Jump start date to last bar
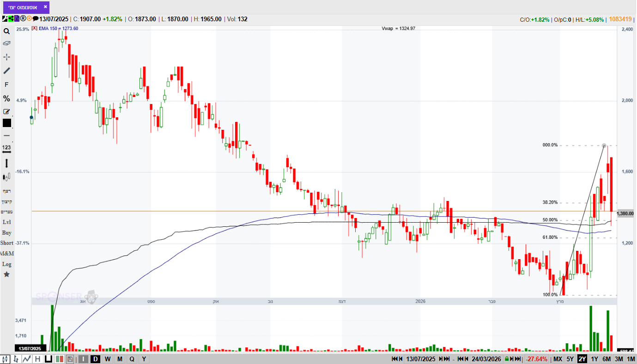Screen dimensions: 637x364 [x=447, y=359]
